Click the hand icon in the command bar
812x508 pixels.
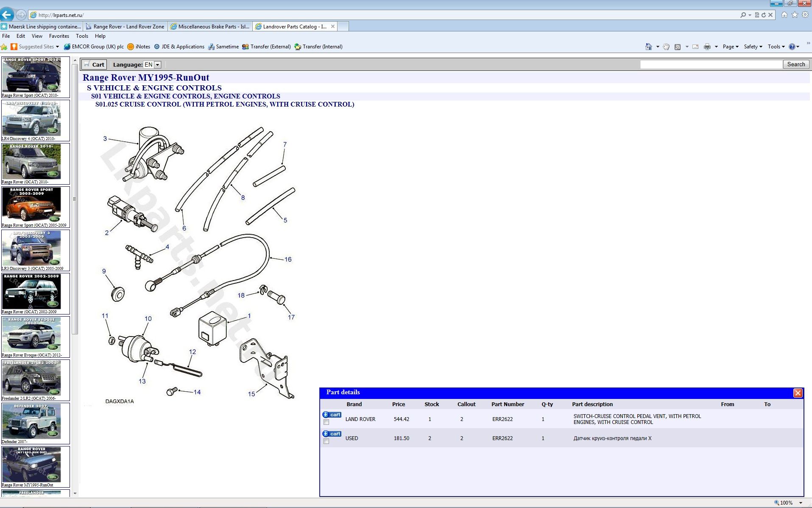[x=666, y=47]
